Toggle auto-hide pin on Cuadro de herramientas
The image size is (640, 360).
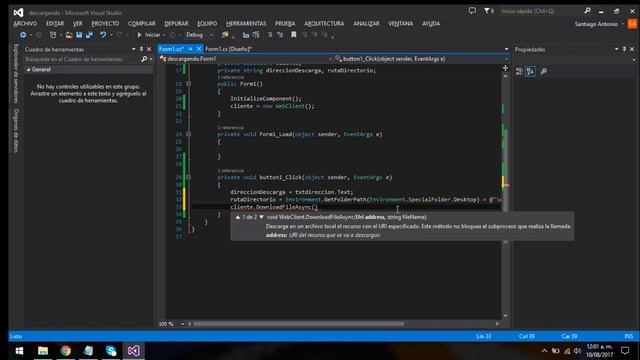(x=141, y=49)
